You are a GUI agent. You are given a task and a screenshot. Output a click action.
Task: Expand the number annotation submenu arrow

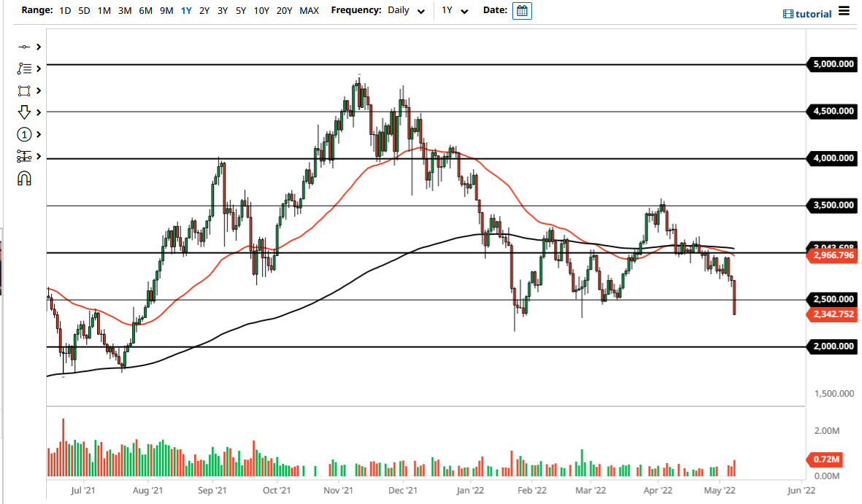point(39,135)
